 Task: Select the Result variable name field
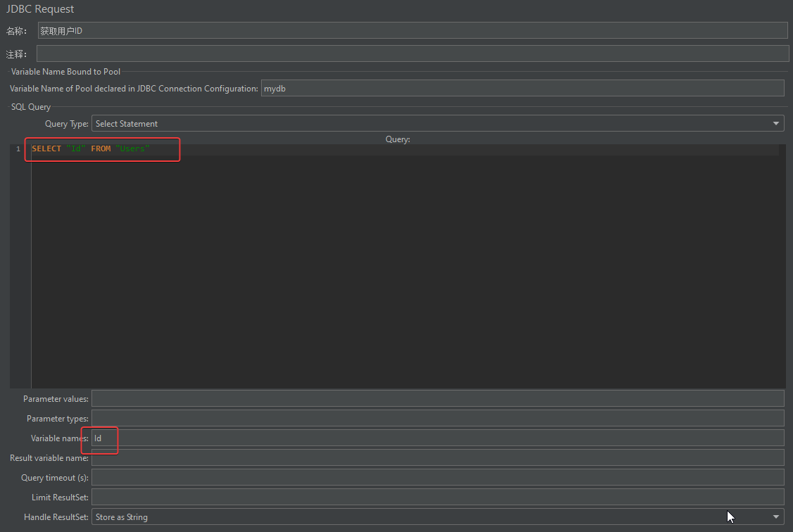pos(437,458)
